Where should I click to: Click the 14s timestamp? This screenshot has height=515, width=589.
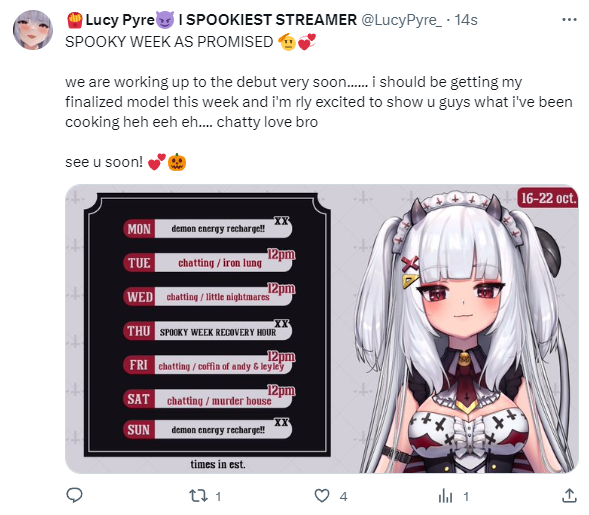[466, 20]
